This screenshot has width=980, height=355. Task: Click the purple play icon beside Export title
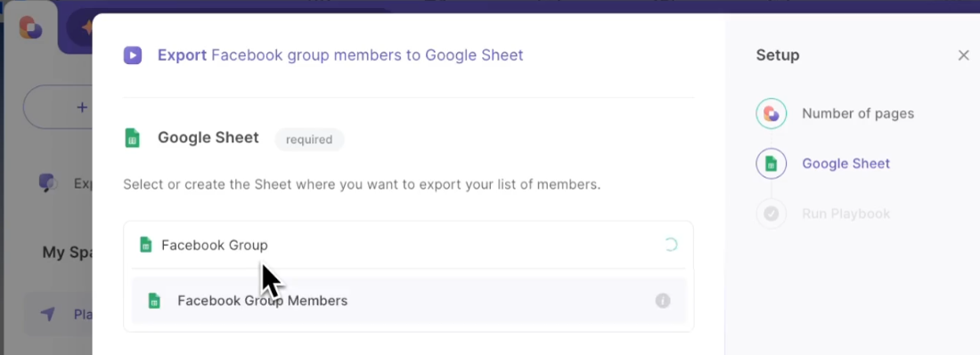[x=133, y=55]
